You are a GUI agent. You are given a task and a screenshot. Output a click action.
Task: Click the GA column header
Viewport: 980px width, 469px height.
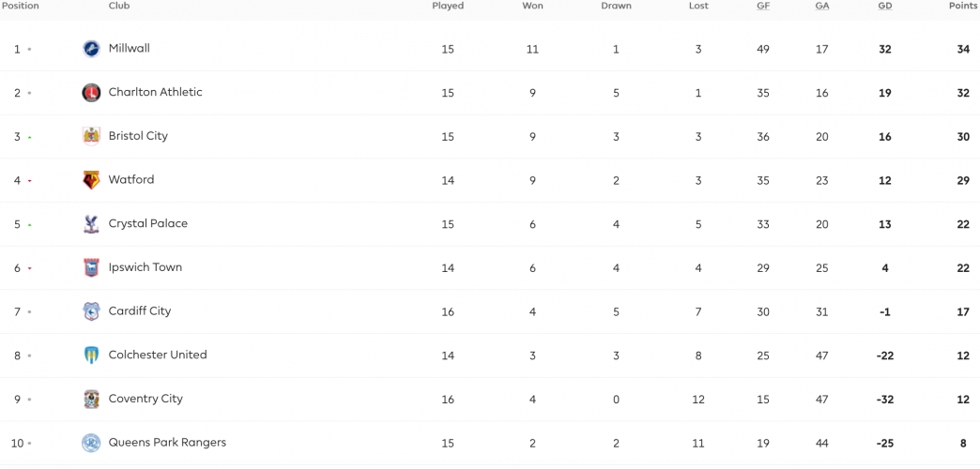(822, 6)
